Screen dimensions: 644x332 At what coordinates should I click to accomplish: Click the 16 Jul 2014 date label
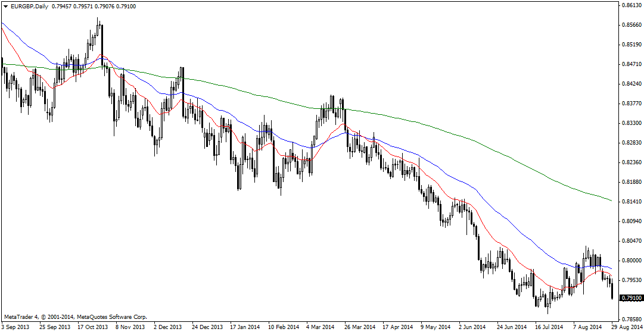click(x=549, y=327)
